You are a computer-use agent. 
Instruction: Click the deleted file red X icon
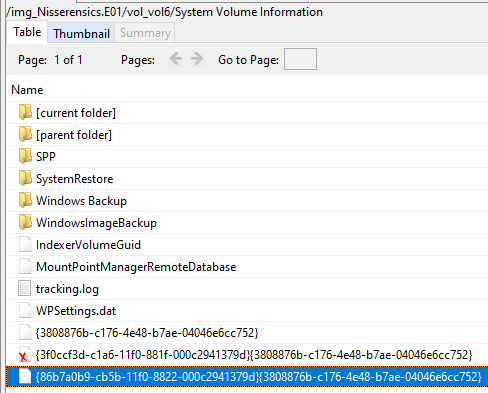(24, 355)
